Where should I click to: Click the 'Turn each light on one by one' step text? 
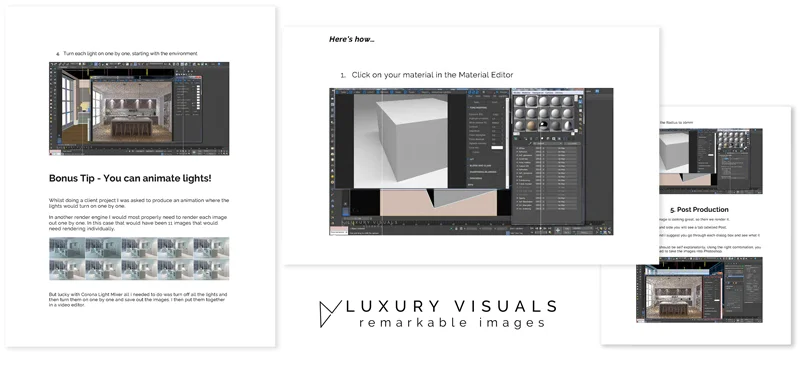130,54
